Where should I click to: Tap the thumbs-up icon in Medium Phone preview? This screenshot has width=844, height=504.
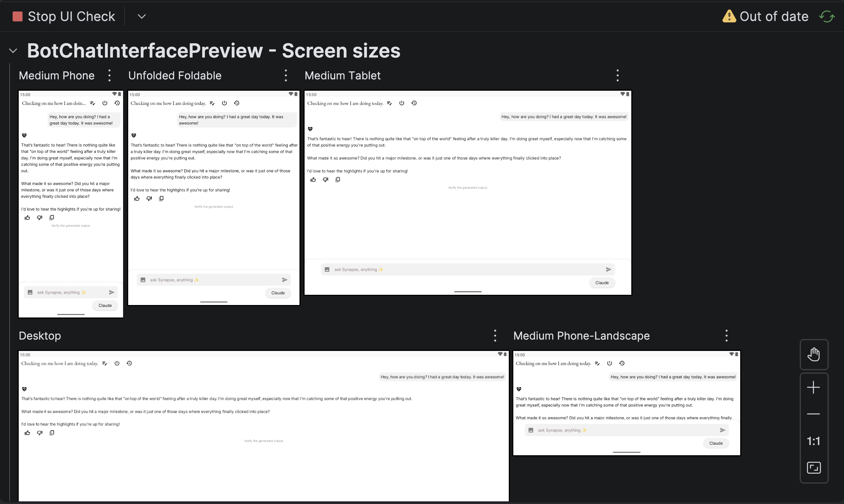point(27,217)
